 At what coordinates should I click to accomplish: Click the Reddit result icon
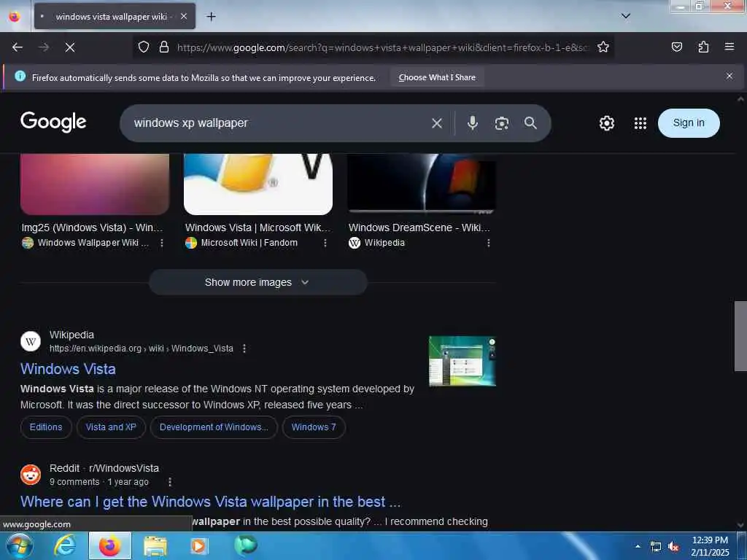pyautogui.click(x=31, y=475)
